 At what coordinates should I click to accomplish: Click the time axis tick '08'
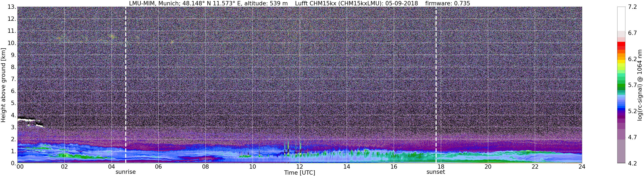click(x=205, y=167)
